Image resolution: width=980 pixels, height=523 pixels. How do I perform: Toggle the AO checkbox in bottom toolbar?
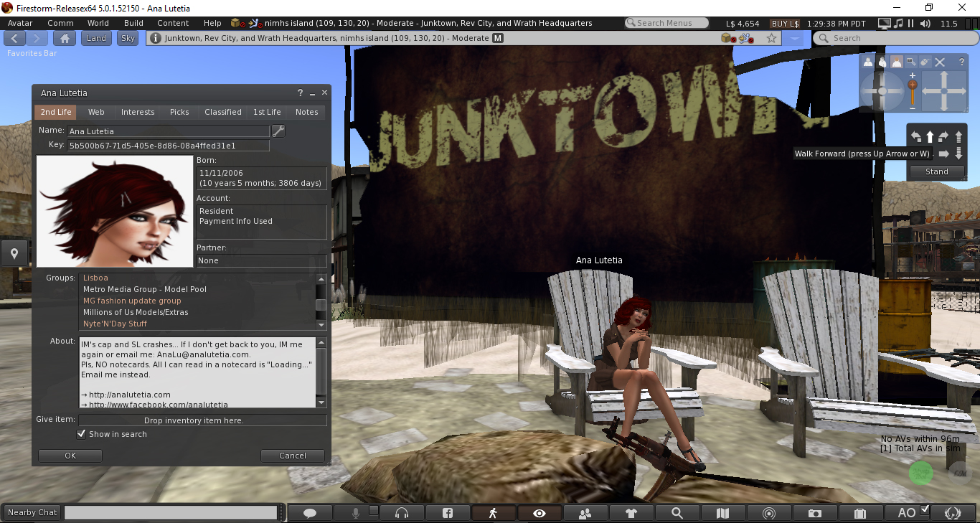pyautogui.click(x=925, y=510)
